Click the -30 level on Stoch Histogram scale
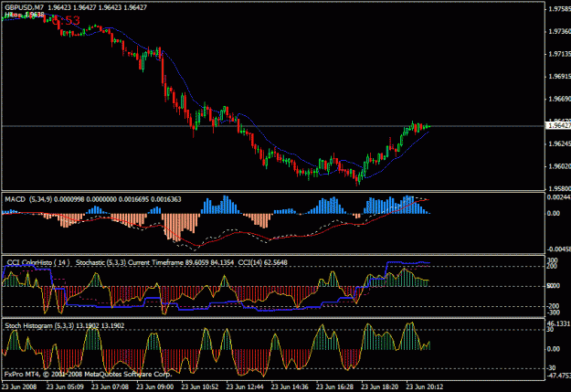 (x=552, y=368)
